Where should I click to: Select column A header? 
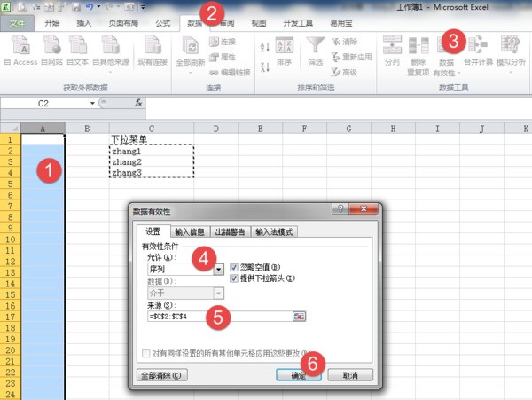(43, 129)
